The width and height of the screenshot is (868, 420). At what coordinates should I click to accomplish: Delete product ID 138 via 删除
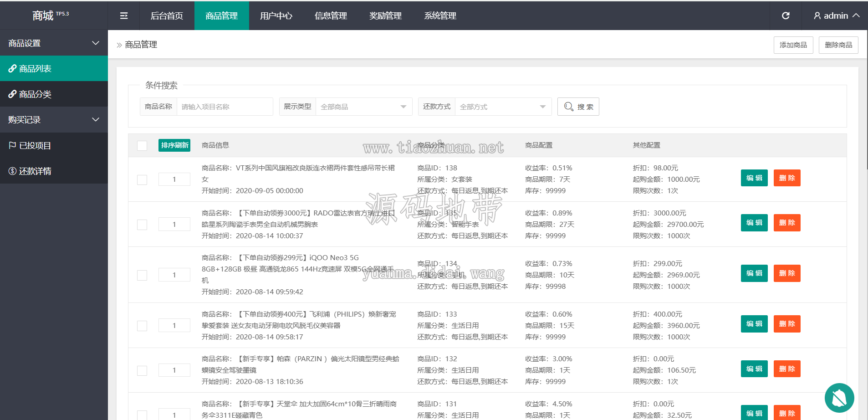click(787, 178)
